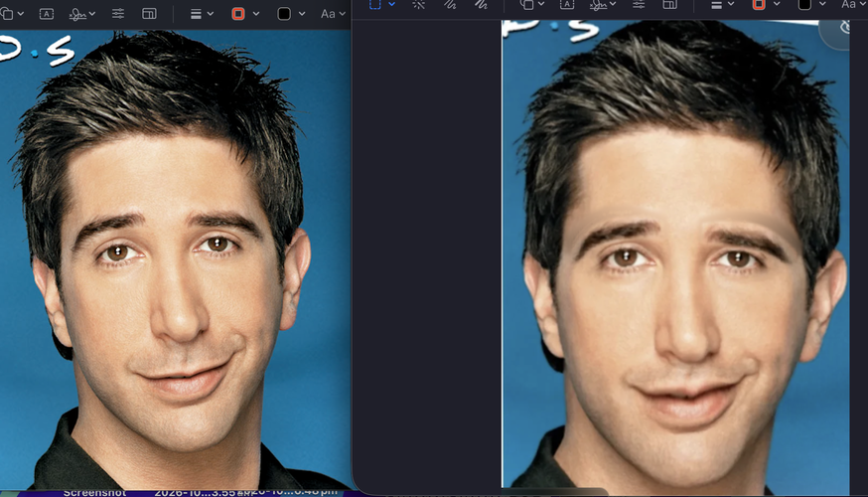Expand the Sign dropdown arrow in the right window
Screen dimensions: 868x497
click(x=613, y=4)
